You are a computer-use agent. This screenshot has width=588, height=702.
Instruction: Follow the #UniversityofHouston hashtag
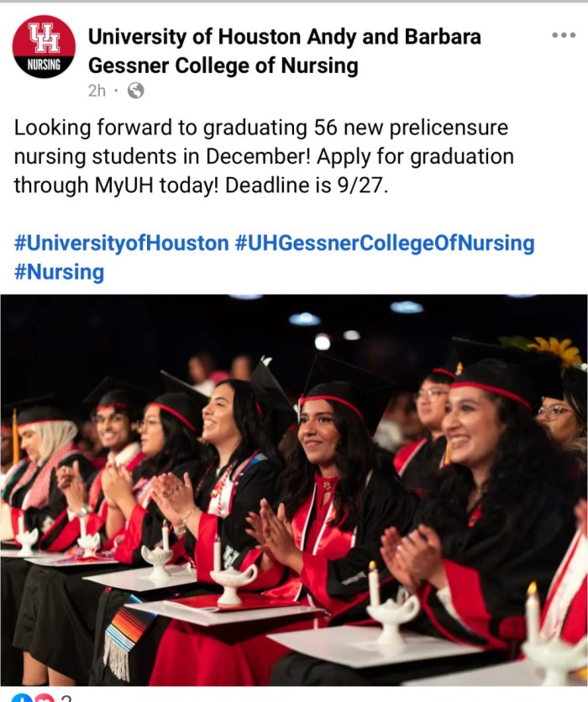click(x=121, y=244)
